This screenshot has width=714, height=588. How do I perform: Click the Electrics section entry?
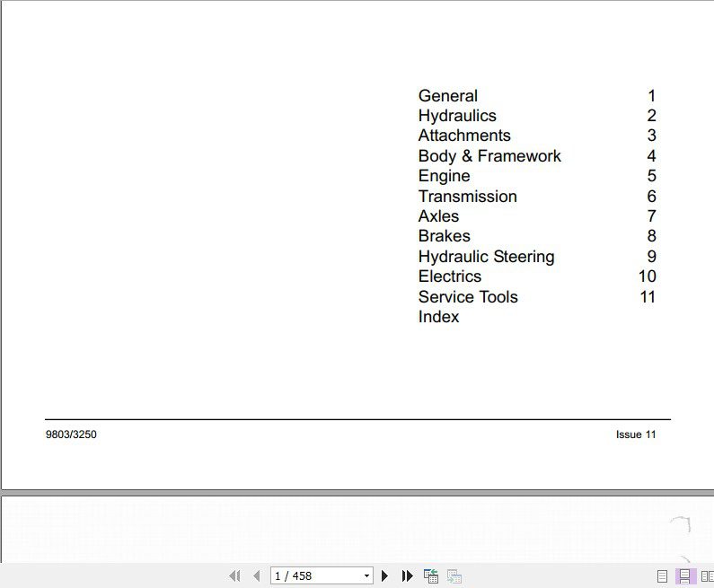pos(450,276)
